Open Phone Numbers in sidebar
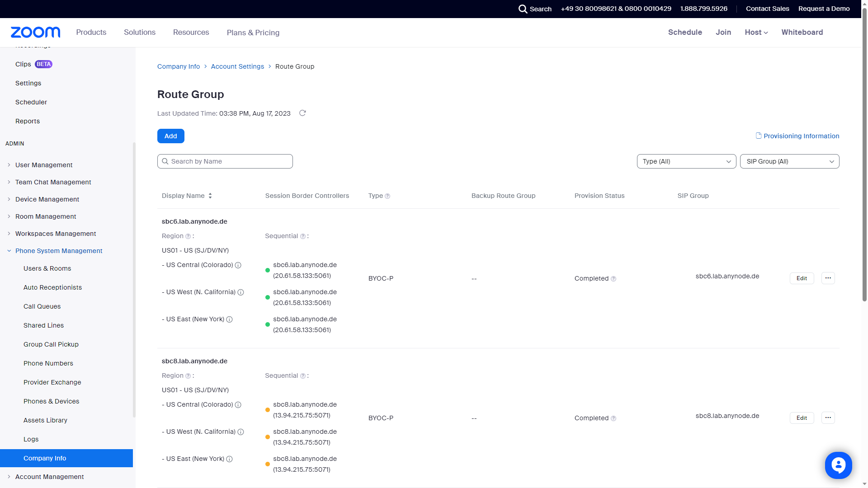This screenshot has width=868, height=488. [48, 363]
